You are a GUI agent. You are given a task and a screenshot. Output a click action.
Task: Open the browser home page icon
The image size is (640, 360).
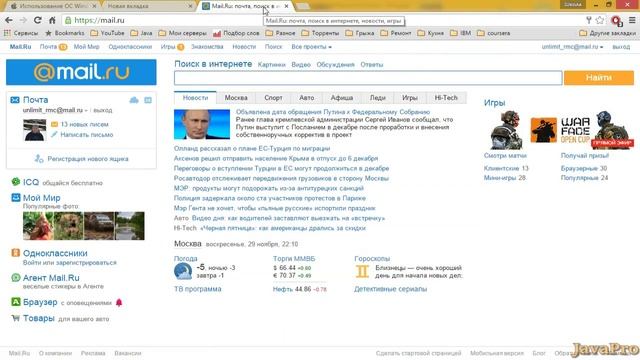[x=52, y=20]
